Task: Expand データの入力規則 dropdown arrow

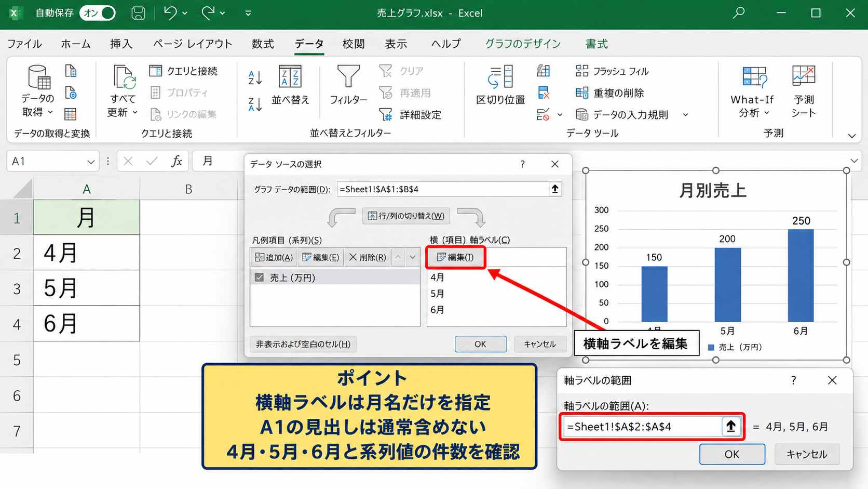Action: (685, 115)
